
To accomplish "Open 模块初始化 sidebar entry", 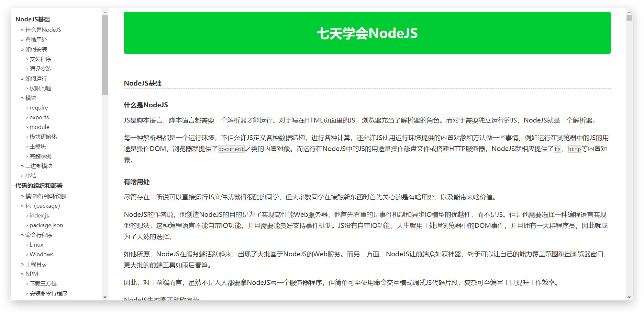I will click(43, 137).
